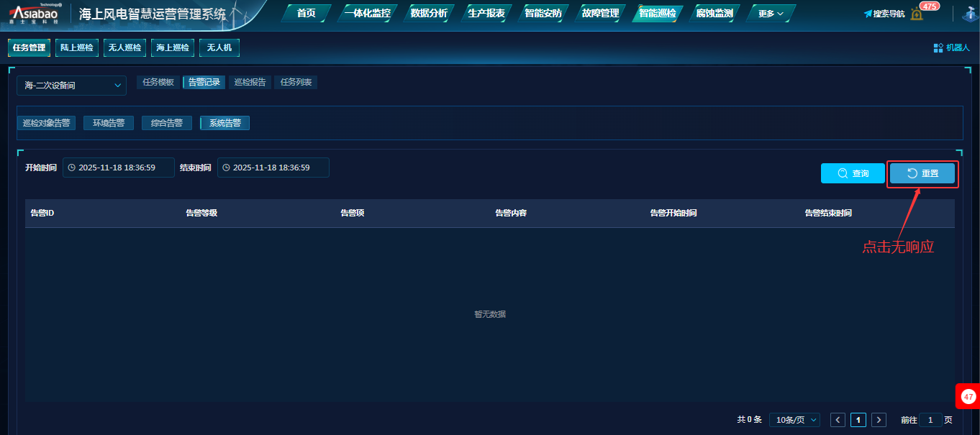
Task: Go to the previous page arrow
Action: pos(838,420)
